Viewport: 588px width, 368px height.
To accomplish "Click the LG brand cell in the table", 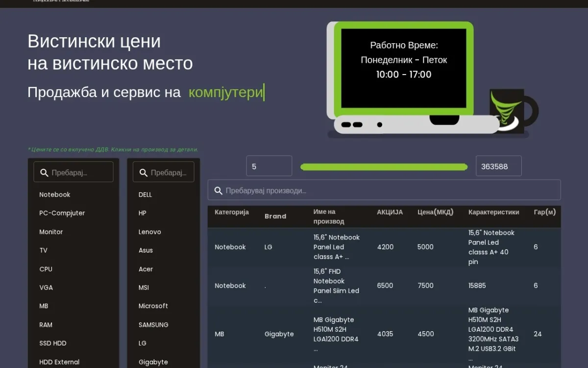I will pos(269,247).
